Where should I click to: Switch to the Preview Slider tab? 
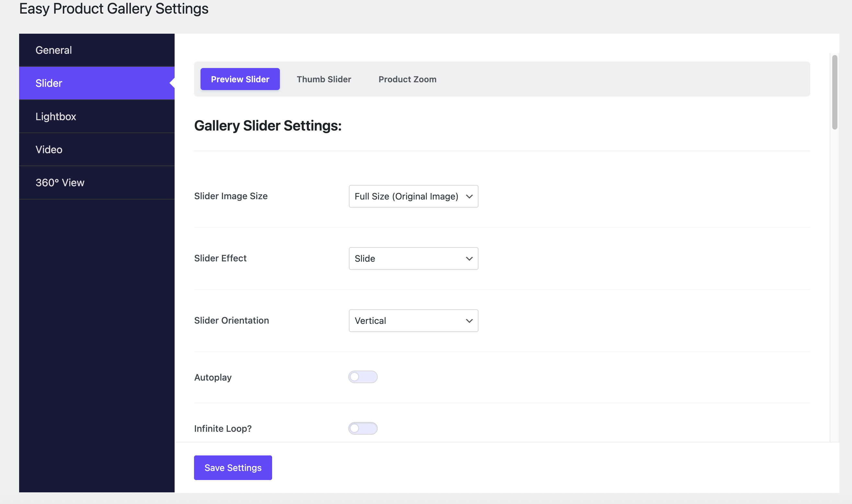[240, 79]
